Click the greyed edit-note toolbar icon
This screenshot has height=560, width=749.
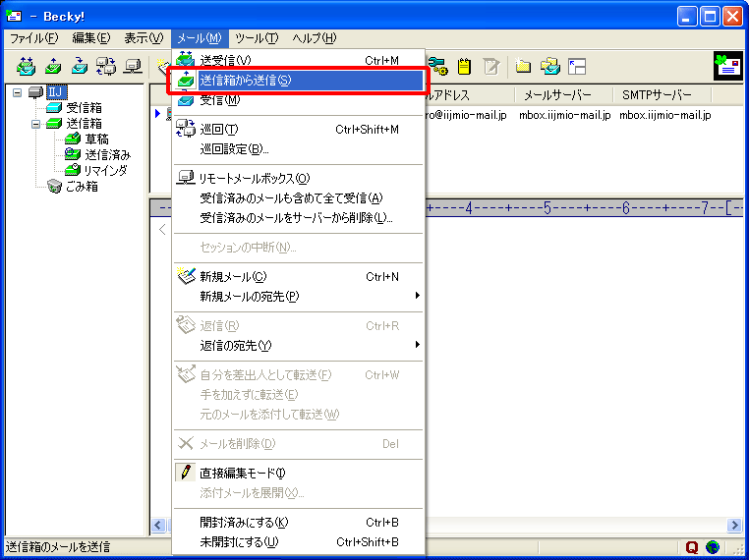(490, 67)
